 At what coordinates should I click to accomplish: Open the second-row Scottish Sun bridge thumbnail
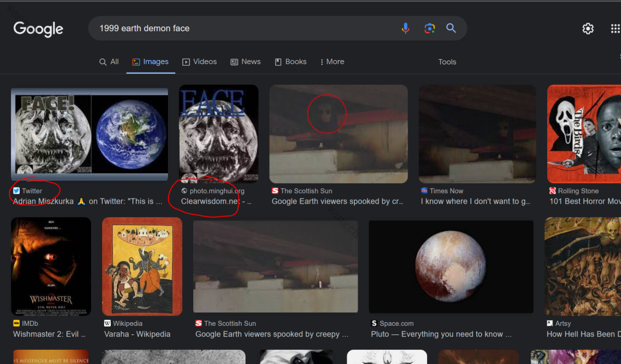(x=275, y=266)
